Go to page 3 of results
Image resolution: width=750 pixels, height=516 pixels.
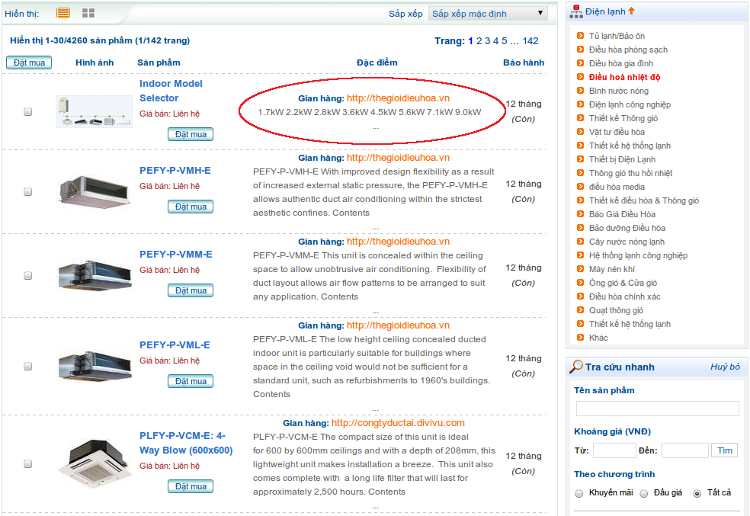[x=487, y=41]
